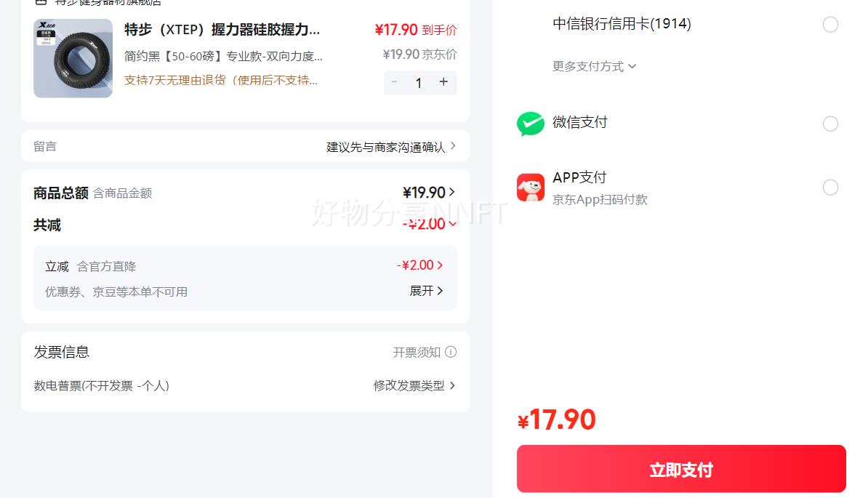Select the CITIC Bank credit card (1914) radio
Screen dimensions: 868x498
pyautogui.click(x=830, y=25)
